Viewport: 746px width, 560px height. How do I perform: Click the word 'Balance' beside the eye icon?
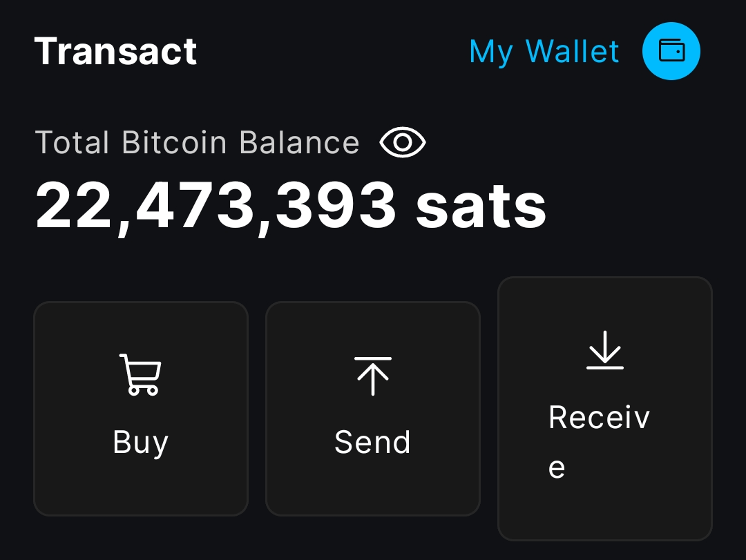coord(299,143)
